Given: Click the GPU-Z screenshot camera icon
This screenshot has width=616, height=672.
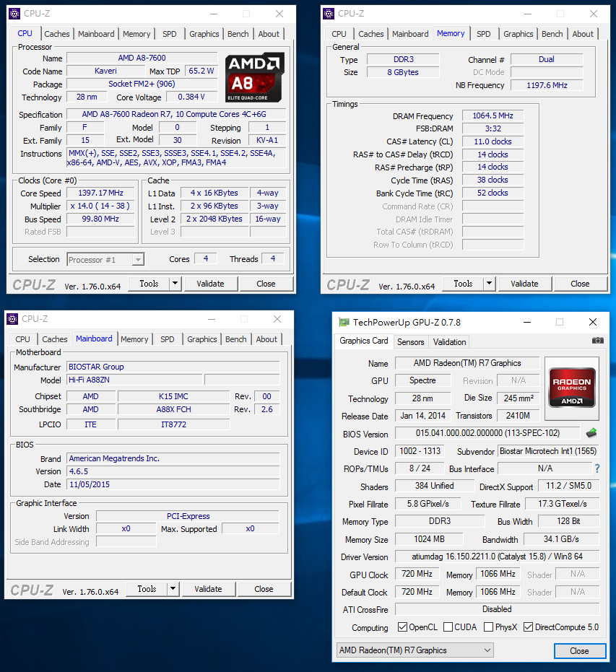Looking at the screenshot, I should [597, 341].
